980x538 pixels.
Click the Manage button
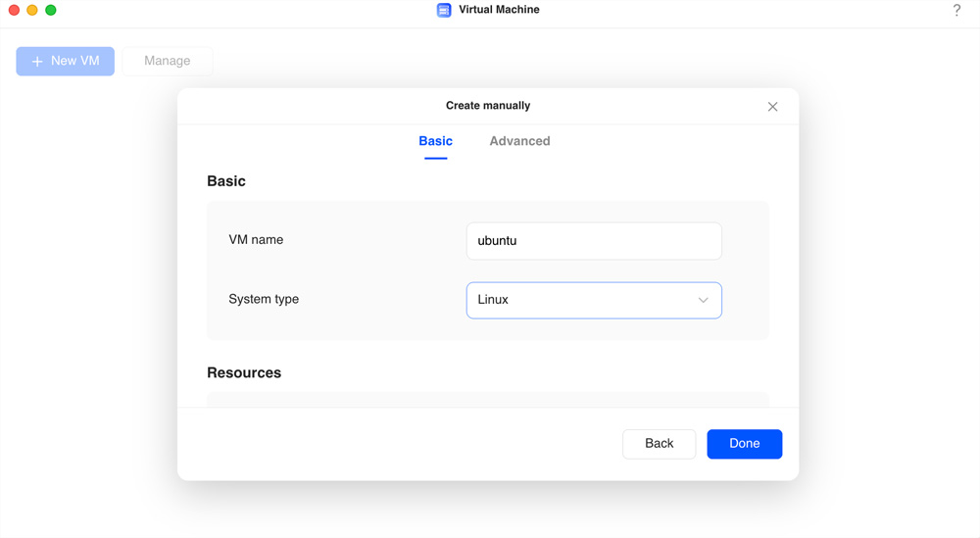pos(168,61)
